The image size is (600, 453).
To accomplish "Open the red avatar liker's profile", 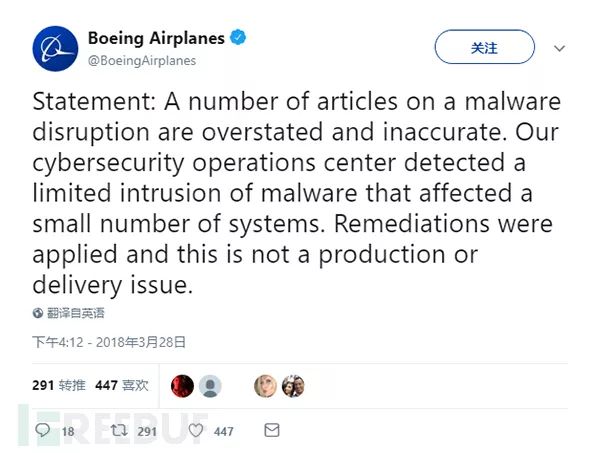I will (x=182, y=386).
